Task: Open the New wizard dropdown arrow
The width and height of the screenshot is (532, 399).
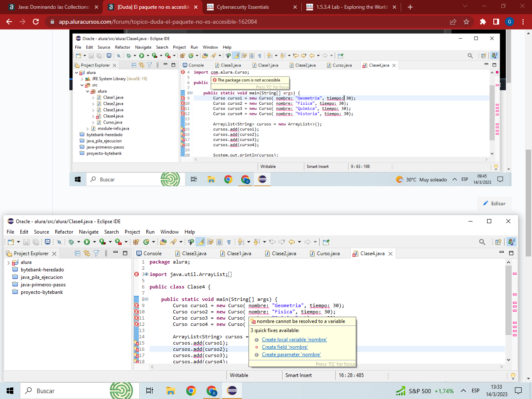Action: tap(18, 242)
